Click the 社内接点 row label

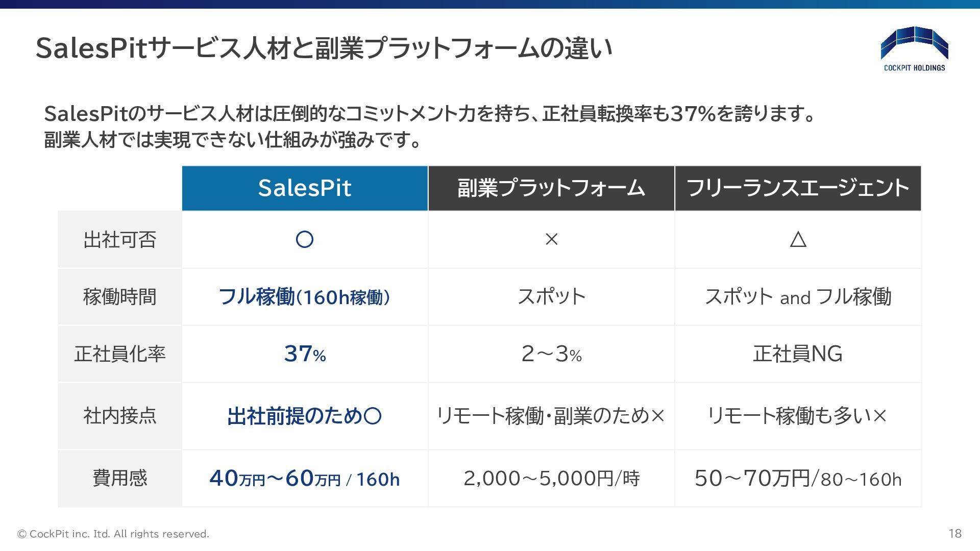(120, 416)
